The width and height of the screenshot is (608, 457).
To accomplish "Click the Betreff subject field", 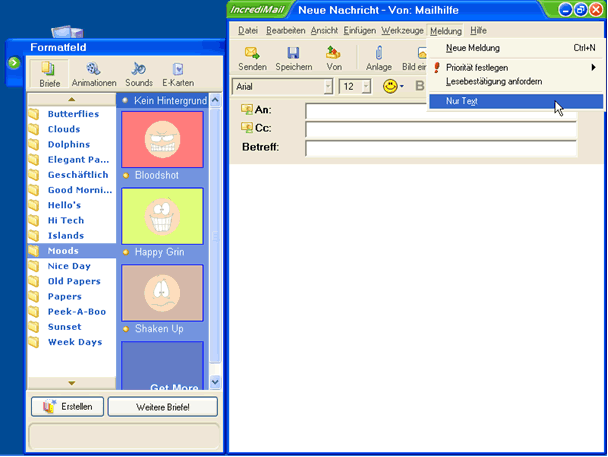I will 441,148.
